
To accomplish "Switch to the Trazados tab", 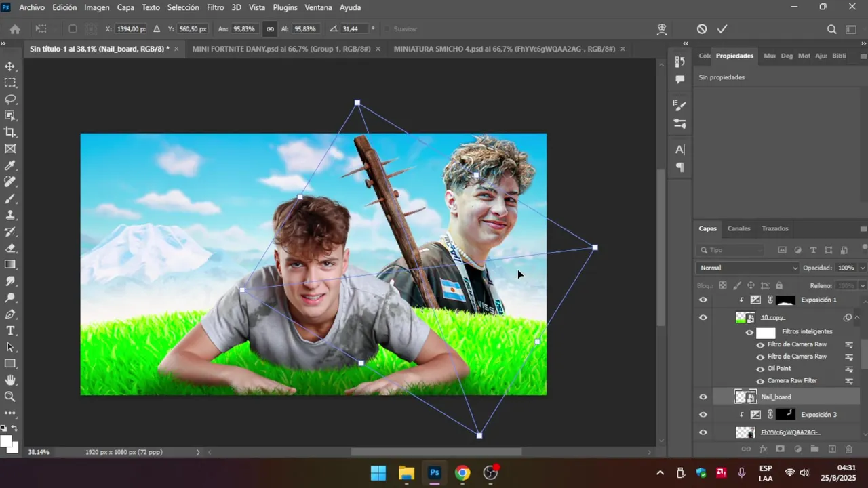I will point(774,229).
